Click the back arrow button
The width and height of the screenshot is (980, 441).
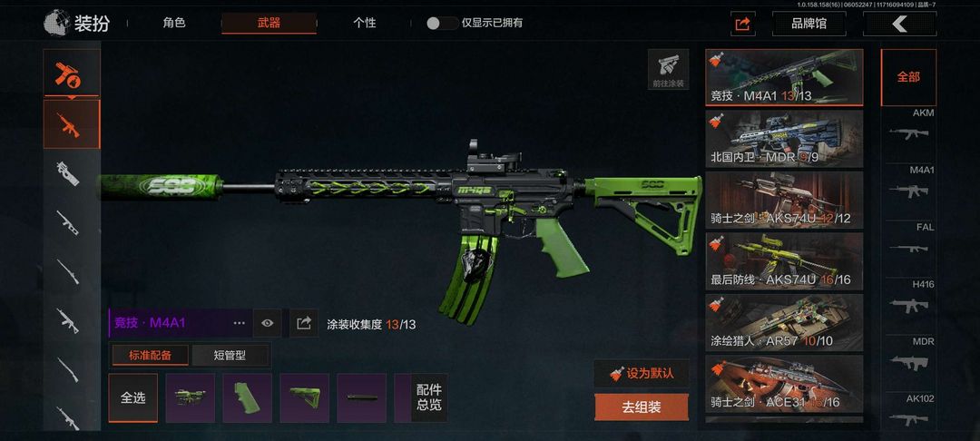click(899, 24)
